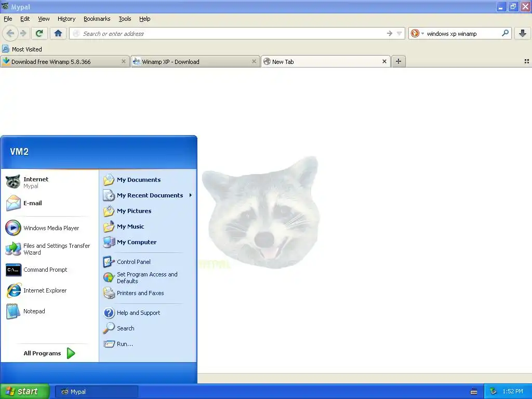The width and height of the screenshot is (532, 399).
Task: Click the taskbar clock 1:52 PM
Action: point(513,392)
